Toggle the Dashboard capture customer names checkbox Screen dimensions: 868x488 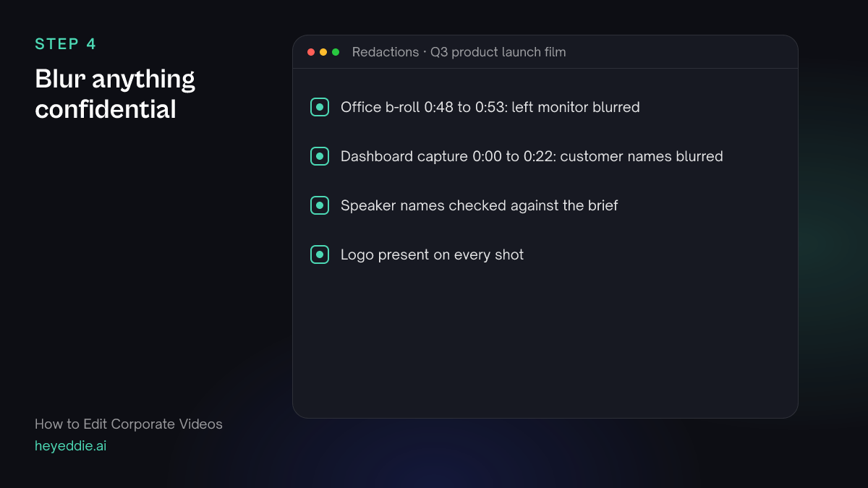320,156
